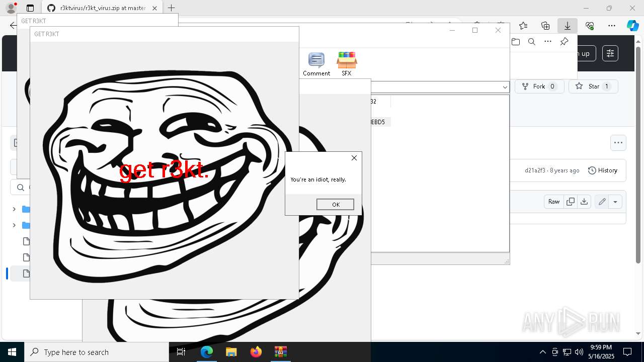Expand the WinRAR address path dropdown
644x362 pixels.
(x=505, y=87)
